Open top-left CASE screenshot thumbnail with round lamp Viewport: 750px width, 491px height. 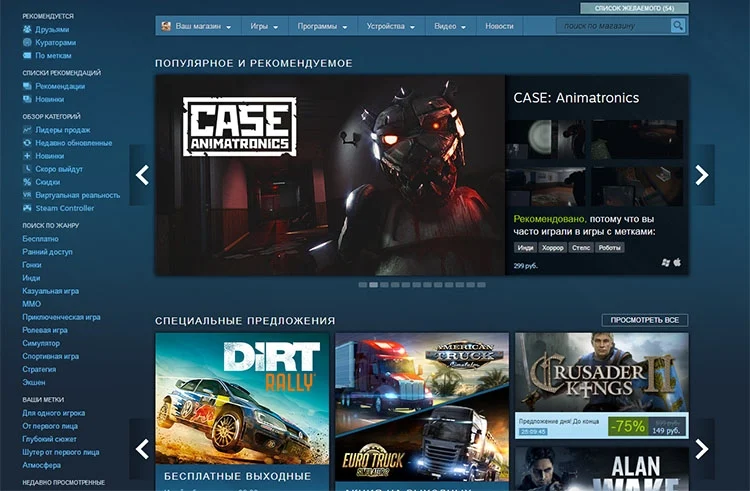pos(546,139)
